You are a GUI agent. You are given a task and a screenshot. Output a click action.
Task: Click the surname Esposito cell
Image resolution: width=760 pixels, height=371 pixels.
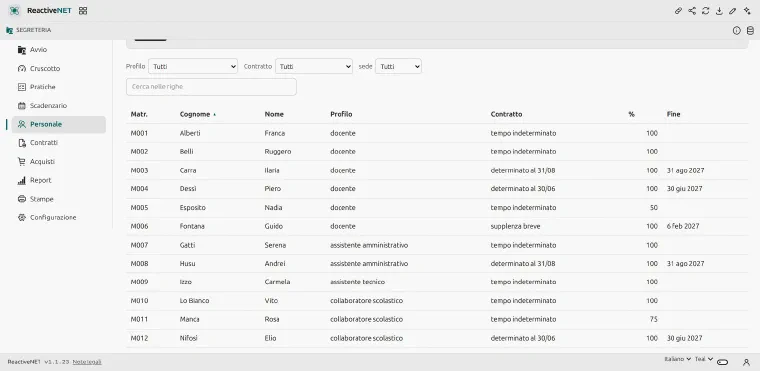[193, 208]
